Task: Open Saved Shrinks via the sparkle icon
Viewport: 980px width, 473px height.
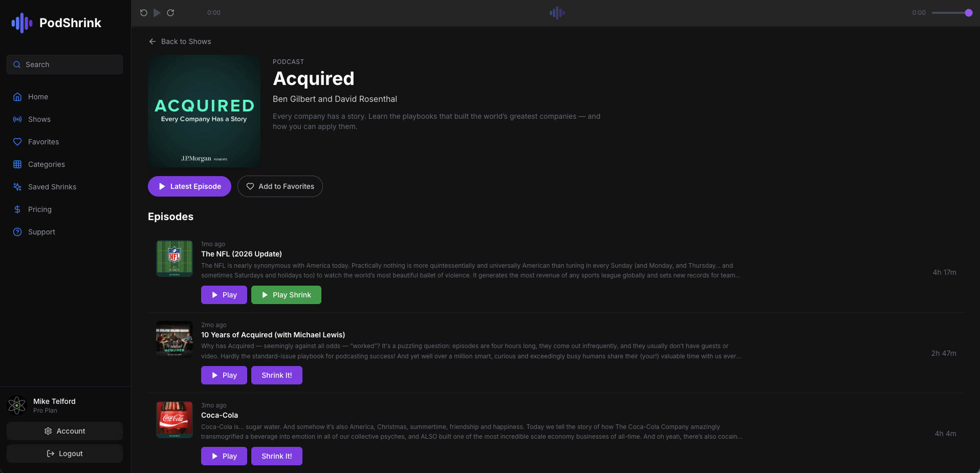Action: (17, 187)
